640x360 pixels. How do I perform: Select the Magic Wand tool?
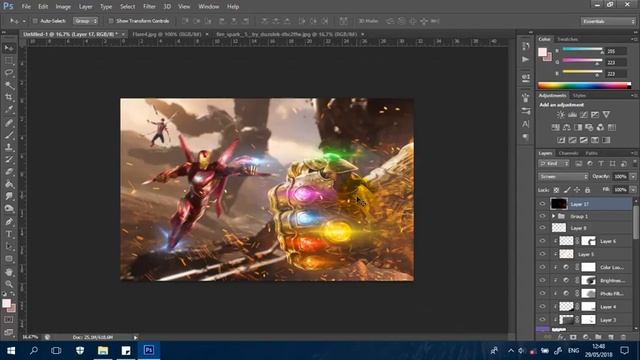click(x=9, y=85)
